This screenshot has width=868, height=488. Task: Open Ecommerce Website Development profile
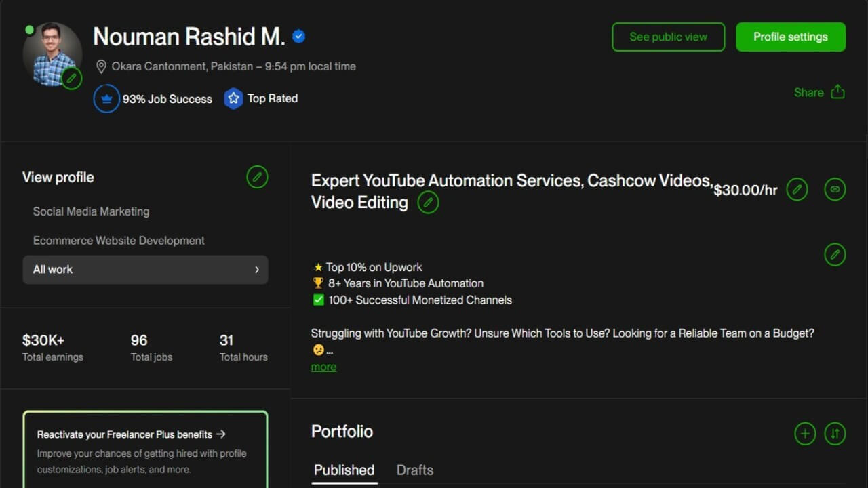(119, 241)
